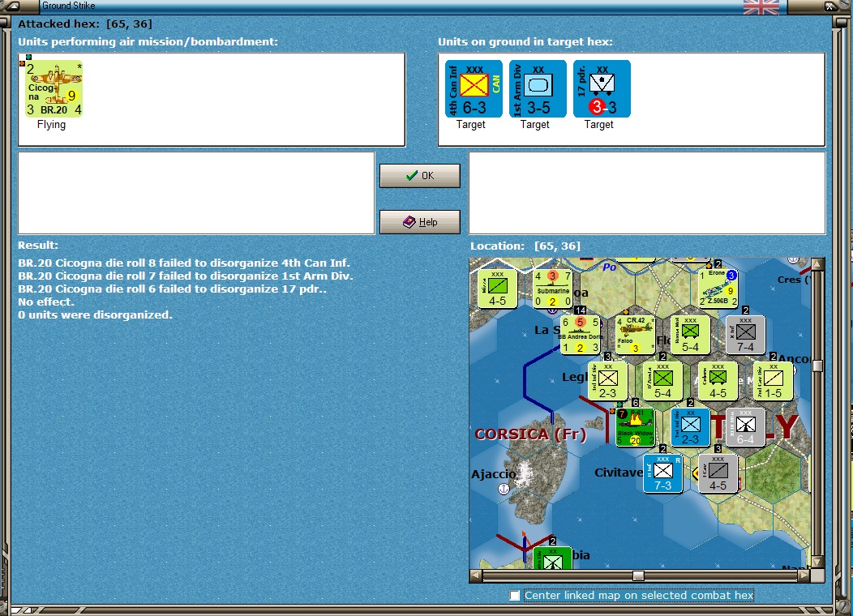Click the Z.506B seaplane counter
Viewport: 853px width, 616px height.
tap(718, 289)
